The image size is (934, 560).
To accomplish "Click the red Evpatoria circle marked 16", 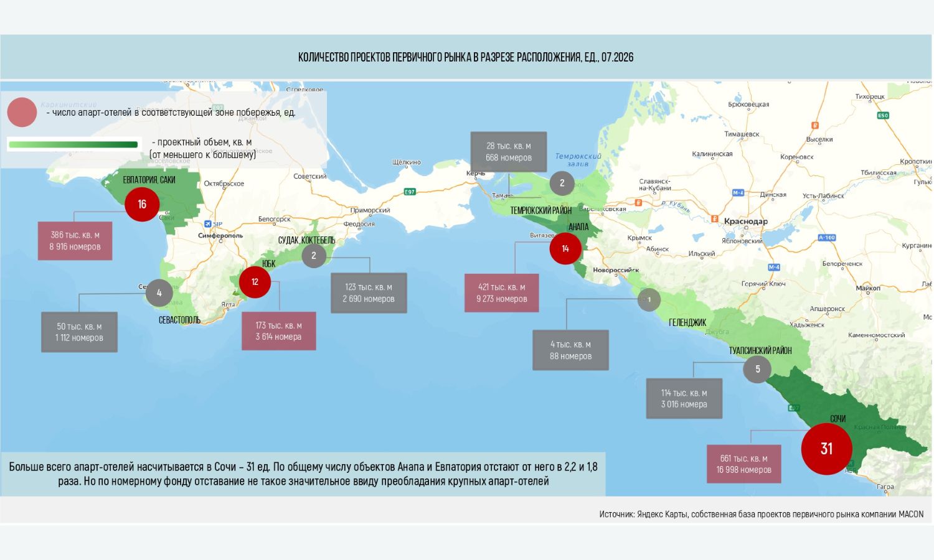I will pyautogui.click(x=142, y=204).
